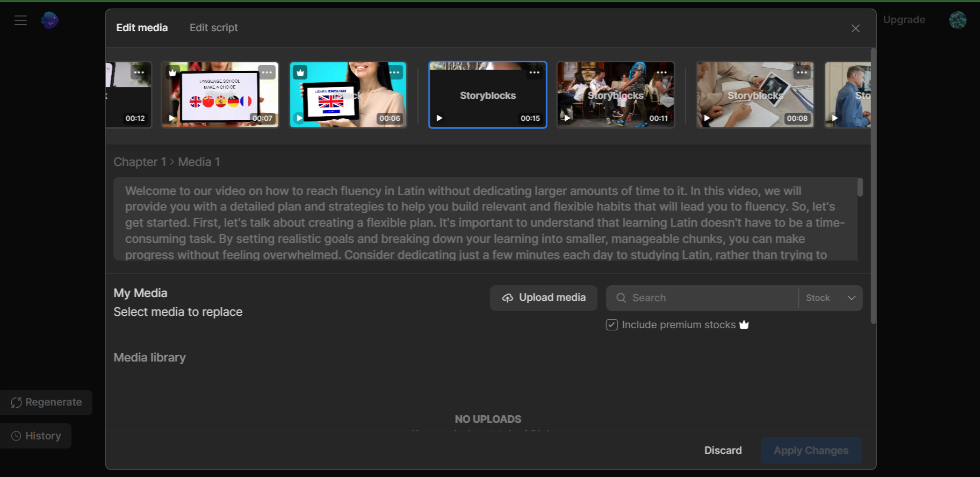Open the Stock source dropdown
The image size is (980, 477).
831,298
